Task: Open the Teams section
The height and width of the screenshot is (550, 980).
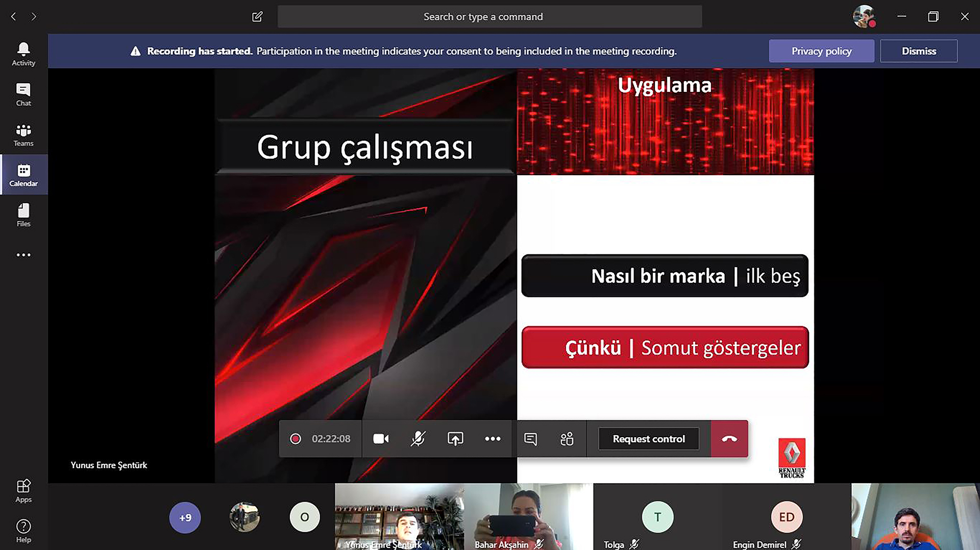Action: pyautogui.click(x=23, y=134)
